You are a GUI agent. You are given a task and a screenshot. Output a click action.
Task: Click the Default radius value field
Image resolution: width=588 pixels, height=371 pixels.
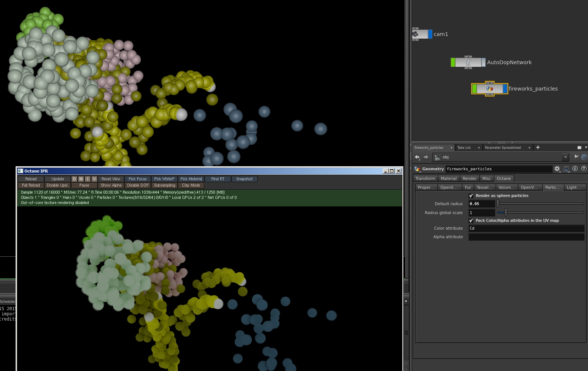482,204
